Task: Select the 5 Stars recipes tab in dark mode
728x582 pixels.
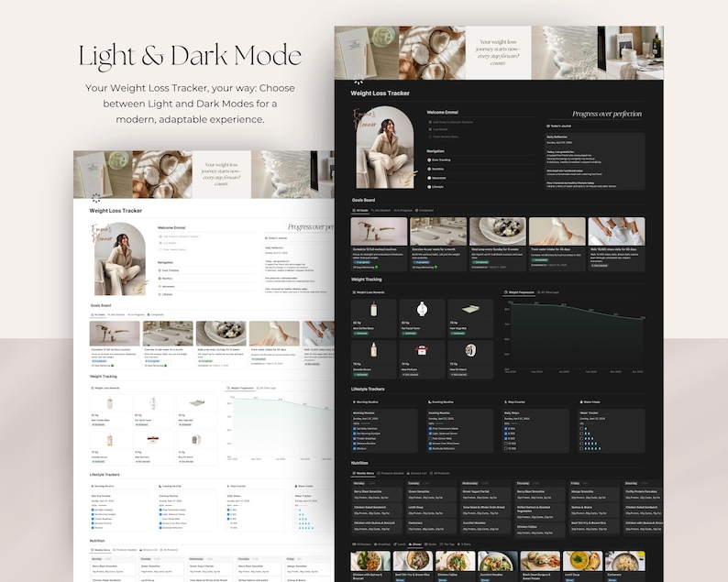Action: tap(464, 544)
